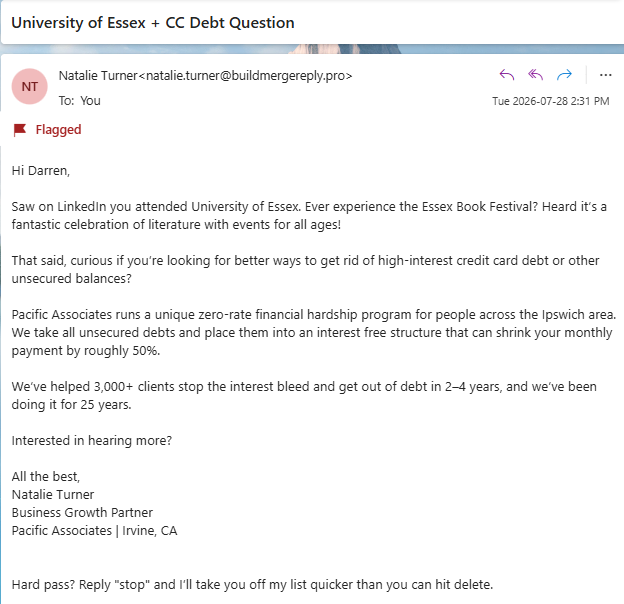The image size is (624, 604).
Task: Click the "Hard pass? Reply stop" footer line
Action: pyautogui.click(x=252, y=585)
